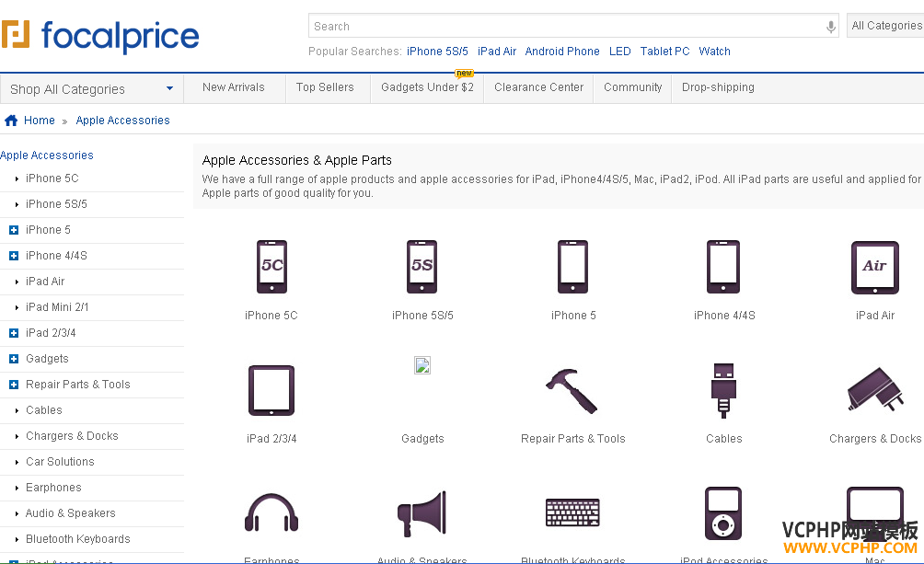Open the All Categories search filter dropdown
The image size is (924, 564).
(x=885, y=26)
